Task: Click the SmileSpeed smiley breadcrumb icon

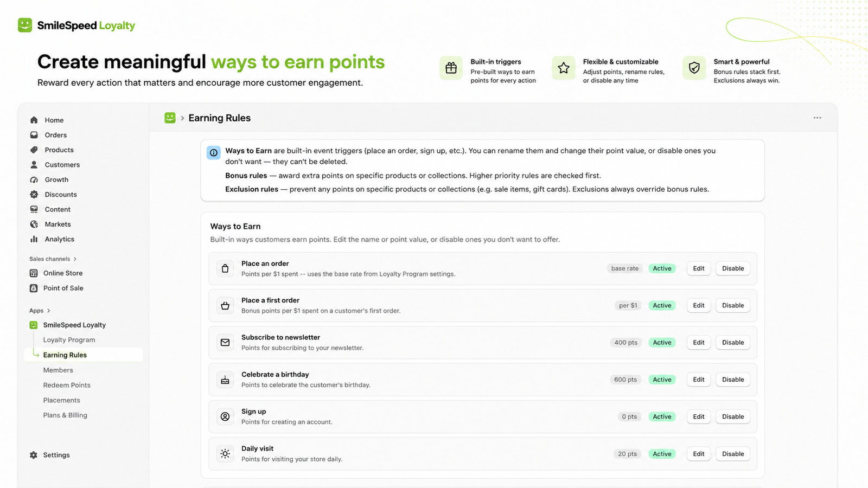Action: pyautogui.click(x=170, y=118)
